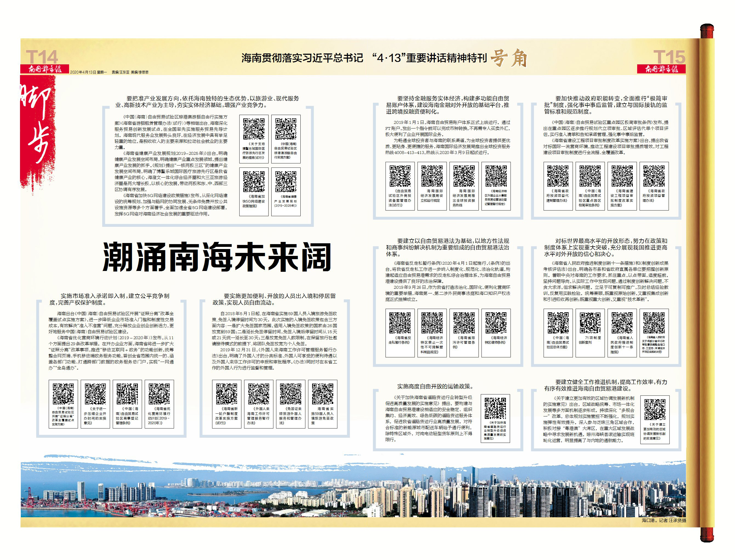Click the main headline 潮涌南海未来阔
The width and height of the screenshot is (735, 560).
[x=217, y=257]
